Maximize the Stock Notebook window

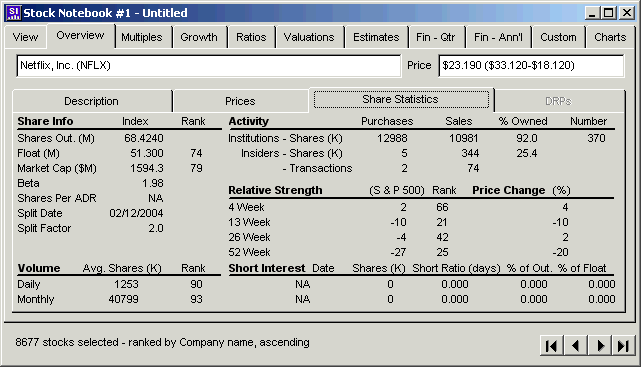(x=609, y=13)
